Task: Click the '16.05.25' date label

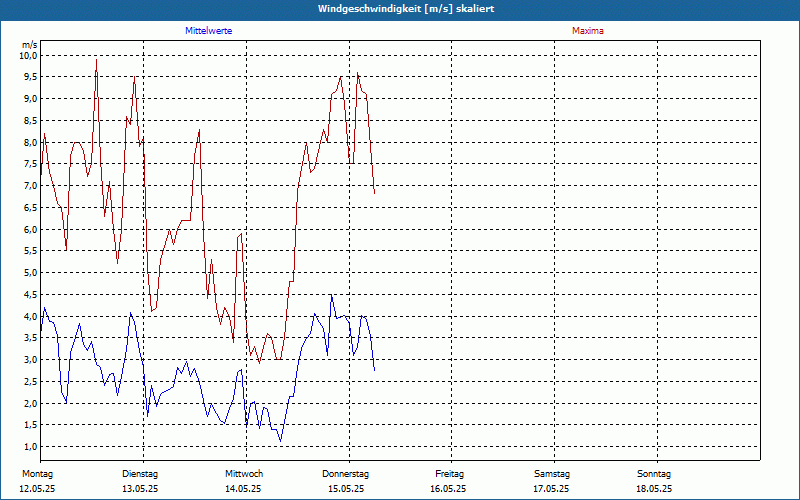Action: coord(448,489)
